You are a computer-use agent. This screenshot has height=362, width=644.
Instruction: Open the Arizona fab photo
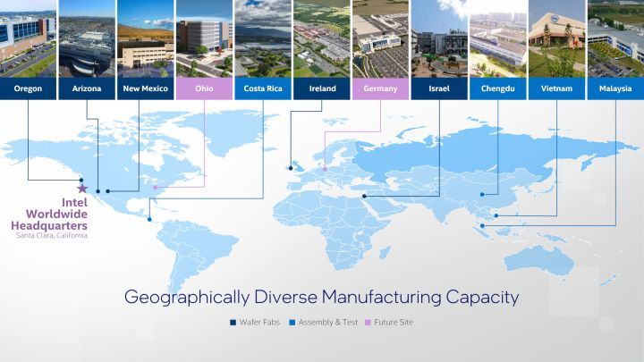87,38
